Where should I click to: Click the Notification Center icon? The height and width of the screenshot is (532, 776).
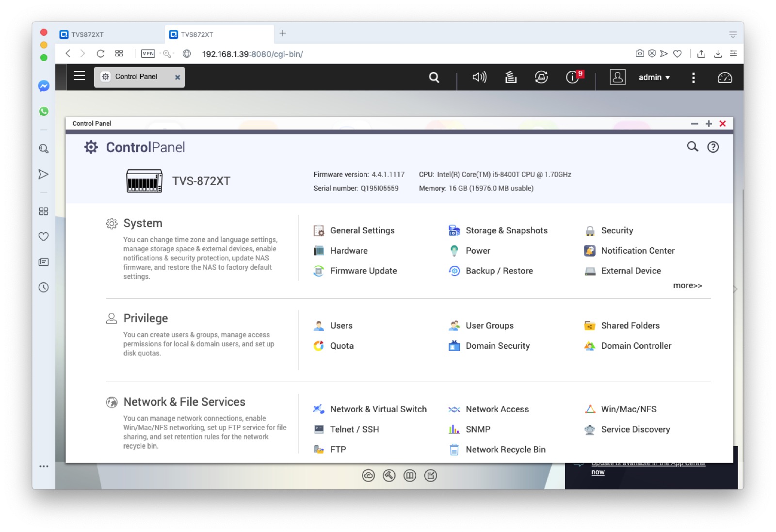(x=590, y=251)
